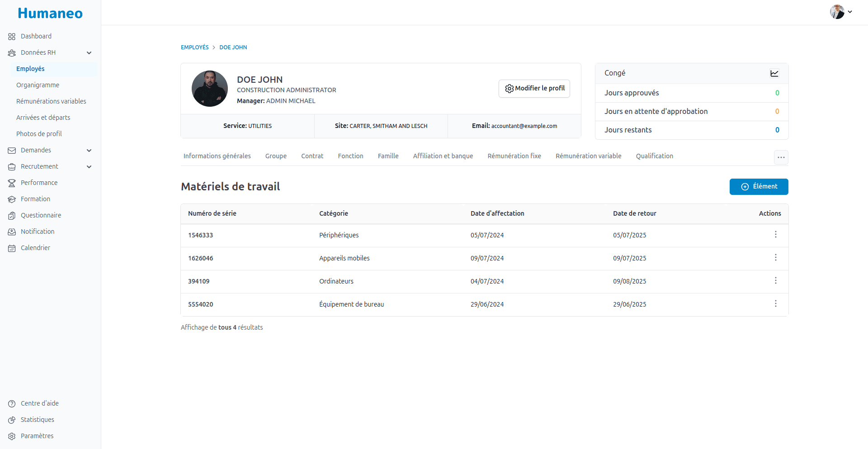This screenshot has width=868, height=449.
Task: Add a new item with the Élément button
Action: click(x=759, y=186)
